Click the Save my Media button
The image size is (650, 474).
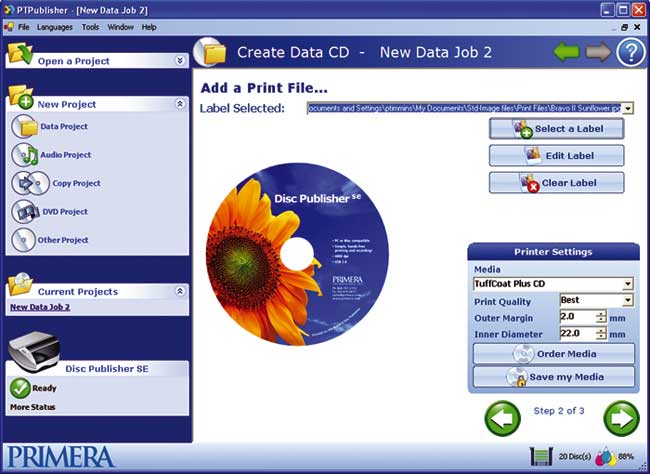[554, 377]
